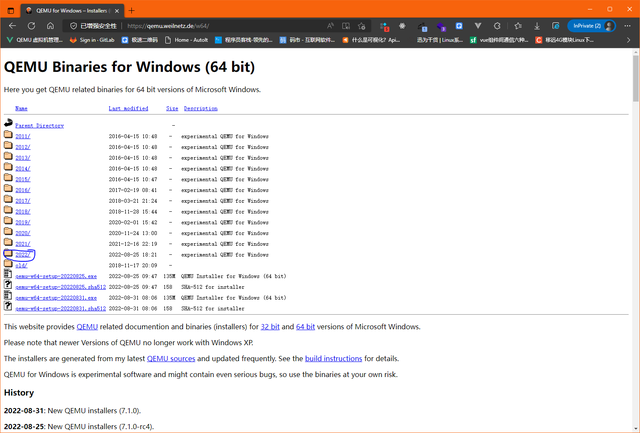Open the QEMU sources link
640x433 pixels.
coord(171,359)
